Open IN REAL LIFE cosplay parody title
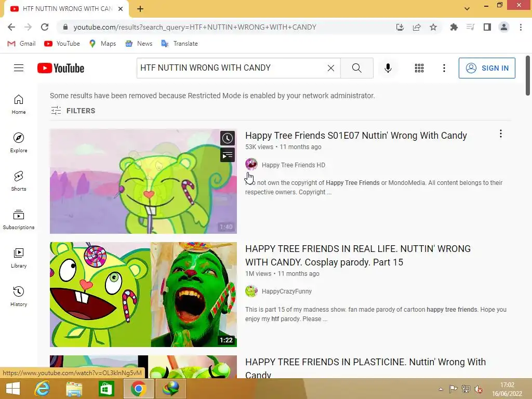This screenshot has height=399, width=532. [358, 255]
